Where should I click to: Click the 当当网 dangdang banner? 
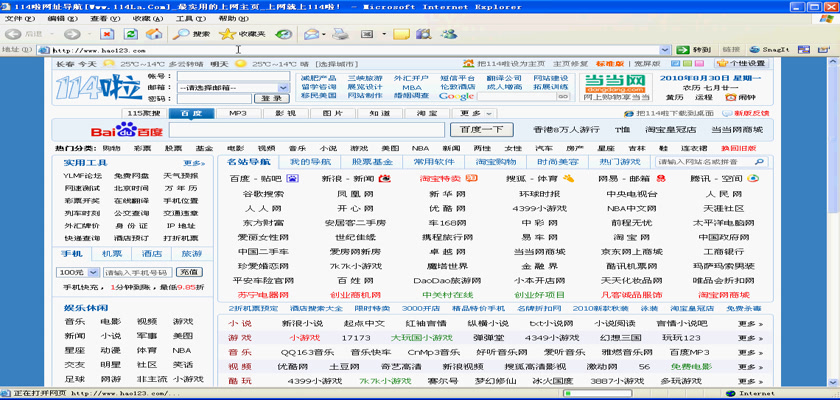pos(615,87)
